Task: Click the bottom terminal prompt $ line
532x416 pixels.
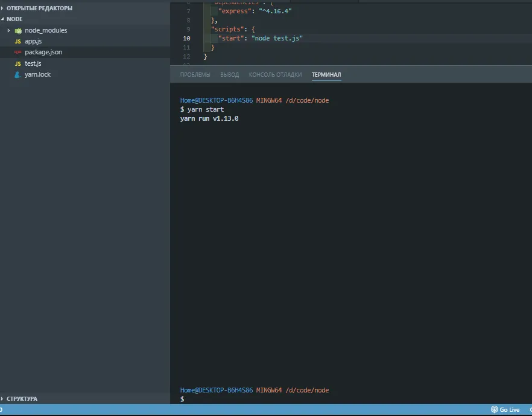Action: (x=182, y=399)
